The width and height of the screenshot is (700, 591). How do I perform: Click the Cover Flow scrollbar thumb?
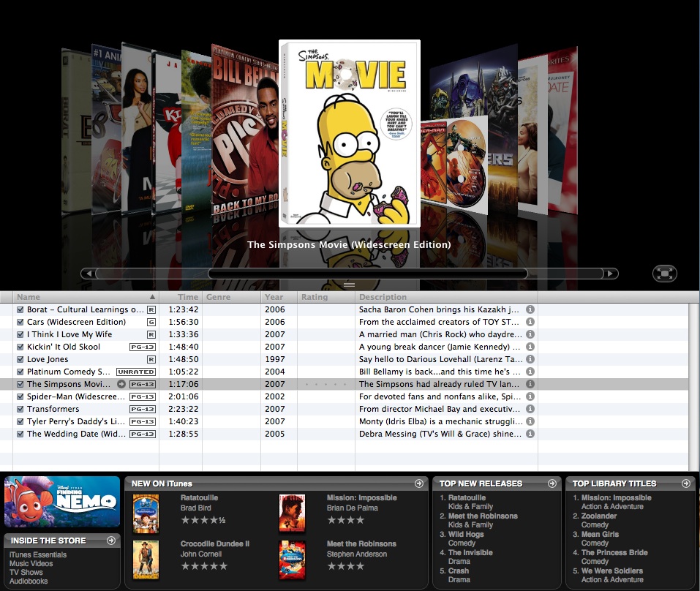click(368, 273)
